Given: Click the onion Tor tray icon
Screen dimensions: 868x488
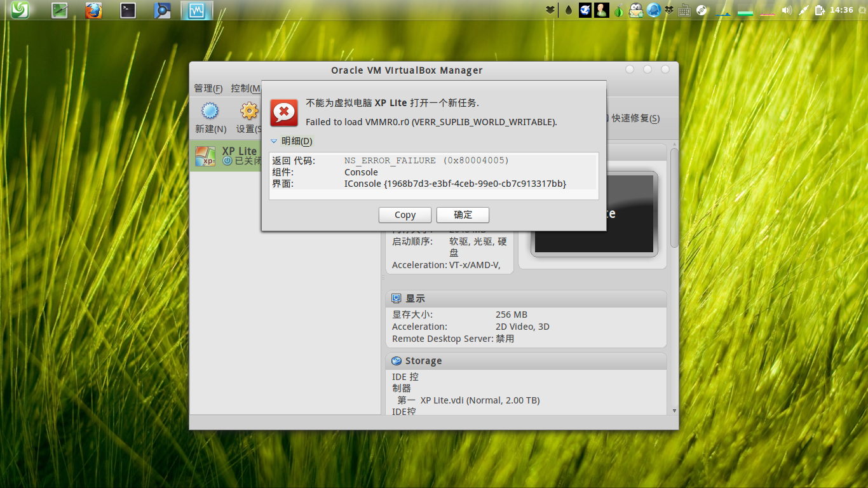Looking at the screenshot, I should pyautogui.click(x=618, y=10).
